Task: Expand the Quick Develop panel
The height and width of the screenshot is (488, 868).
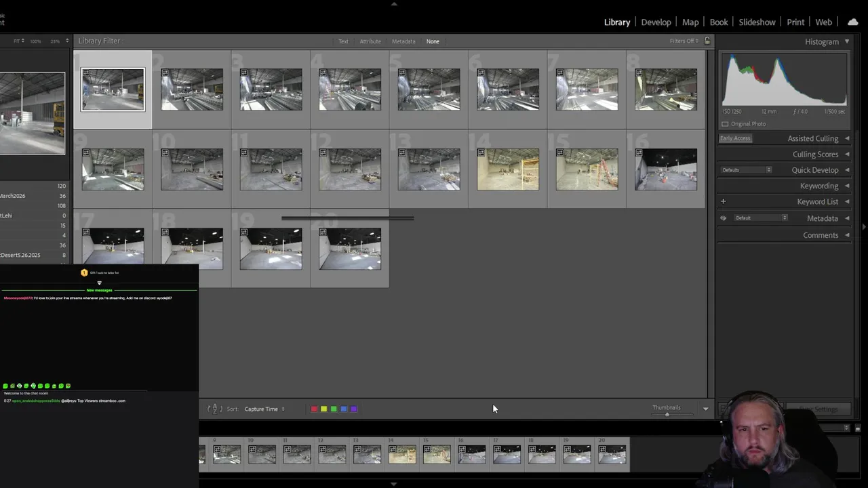Action: (x=847, y=170)
